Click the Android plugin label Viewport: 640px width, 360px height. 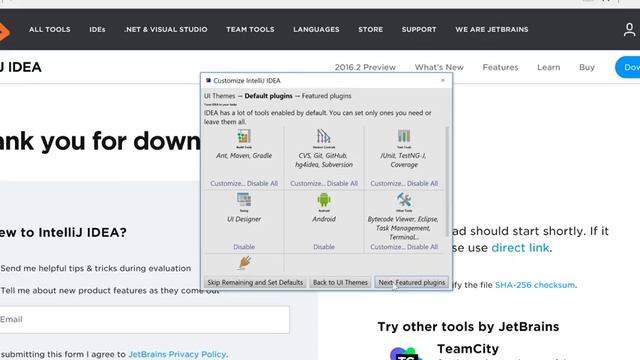tap(324, 219)
